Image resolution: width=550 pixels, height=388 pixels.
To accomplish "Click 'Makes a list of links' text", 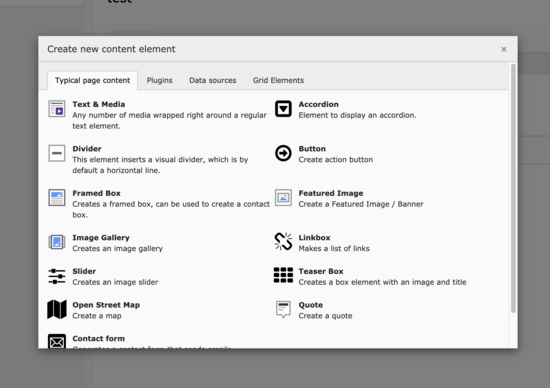I will coord(334,248).
